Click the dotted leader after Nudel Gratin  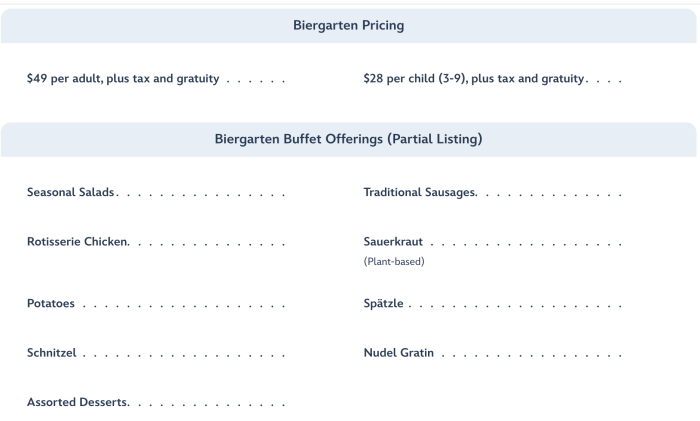531,354
